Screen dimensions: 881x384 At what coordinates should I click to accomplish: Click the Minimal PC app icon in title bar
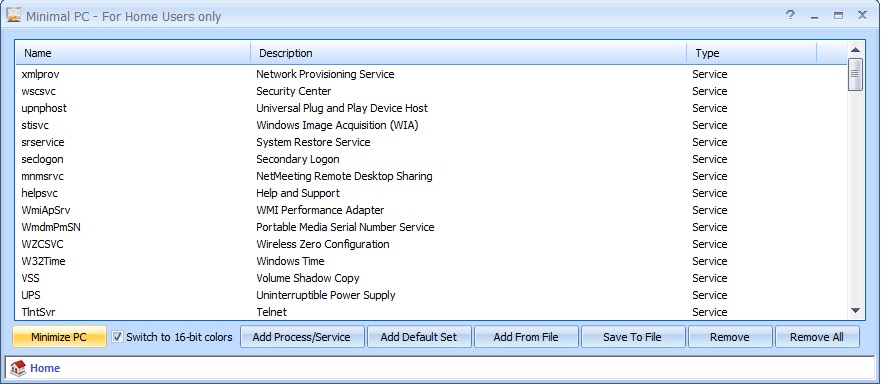(13, 15)
